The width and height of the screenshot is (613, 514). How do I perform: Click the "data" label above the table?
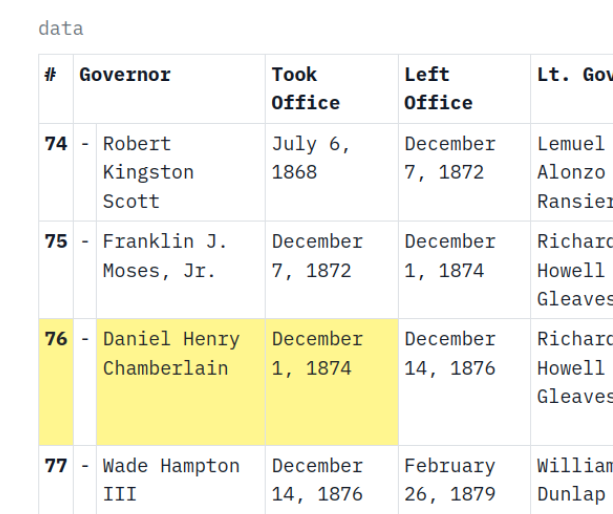[x=61, y=29]
